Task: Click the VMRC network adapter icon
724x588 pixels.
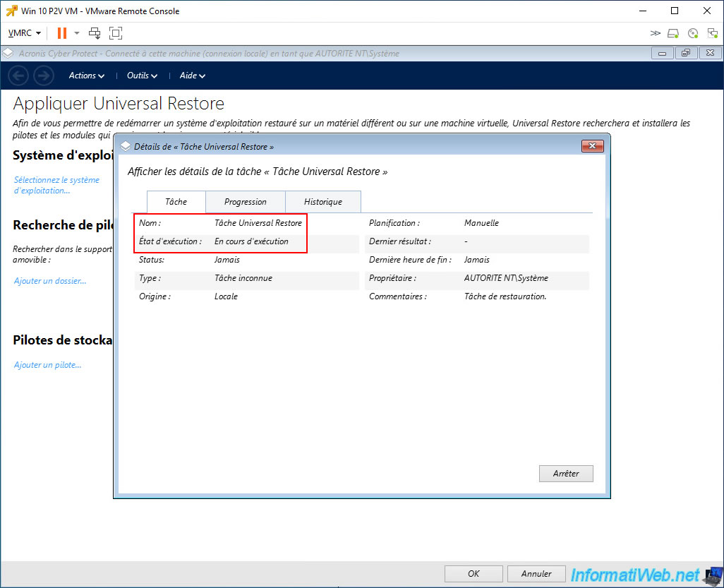Action: click(x=713, y=33)
